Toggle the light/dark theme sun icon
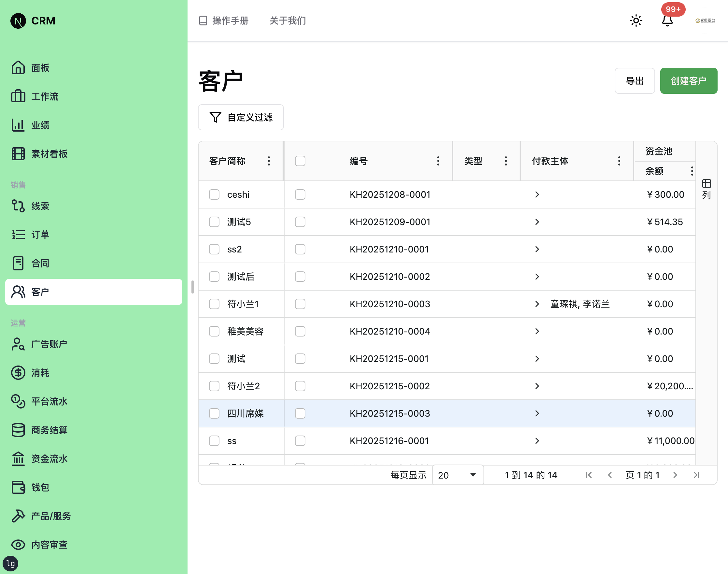728x574 pixels. coord(636,21)
